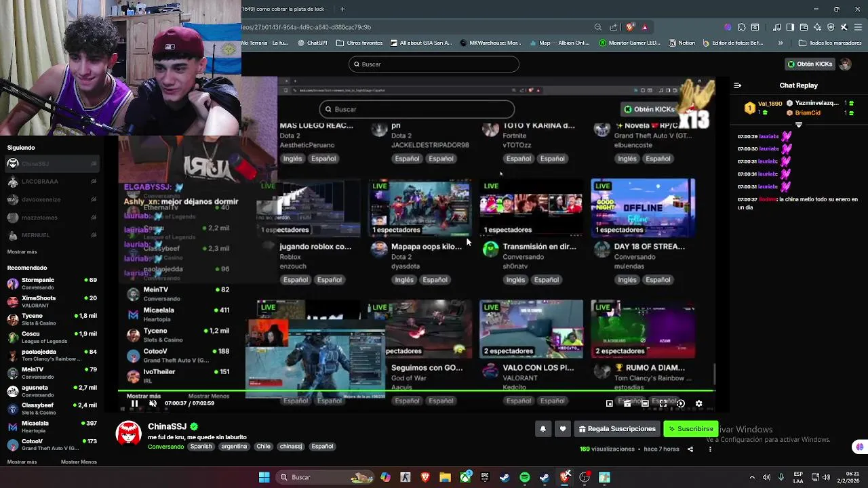Open XimeShoots recommended channel

click(51, 302)
